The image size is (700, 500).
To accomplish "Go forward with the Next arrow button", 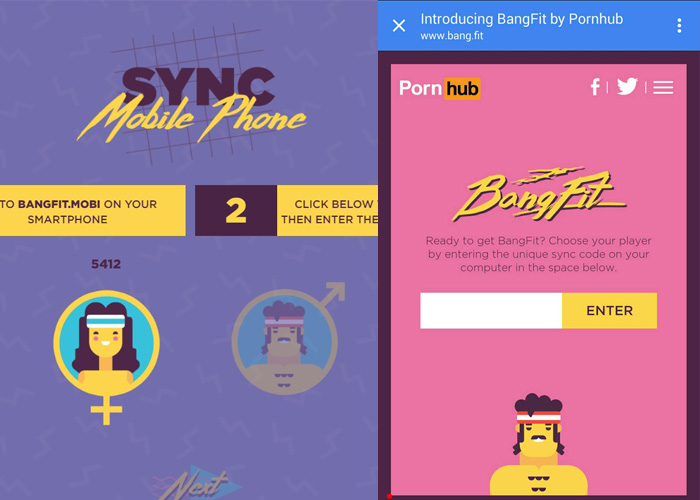I will pyautogui.click(x=196, y=483).
